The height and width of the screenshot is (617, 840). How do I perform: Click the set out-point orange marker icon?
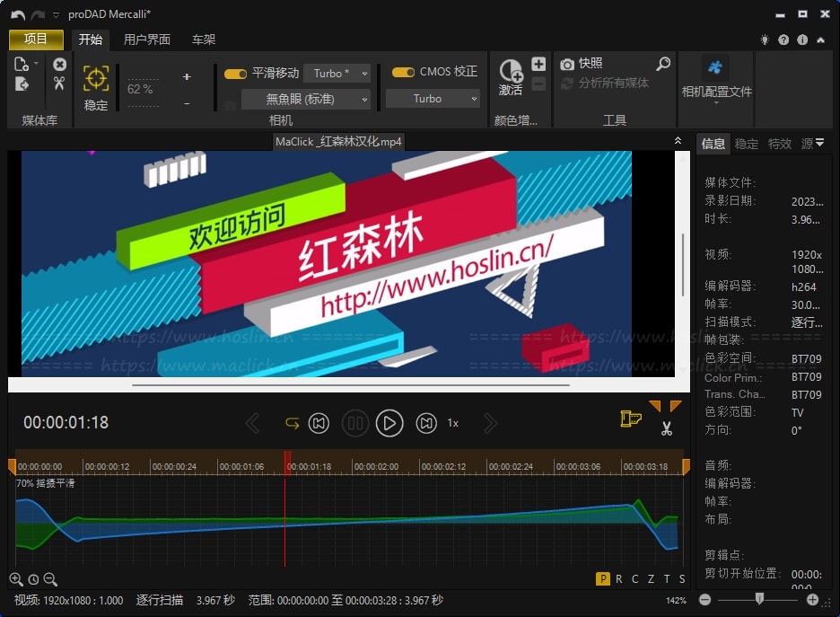[675, 406]
